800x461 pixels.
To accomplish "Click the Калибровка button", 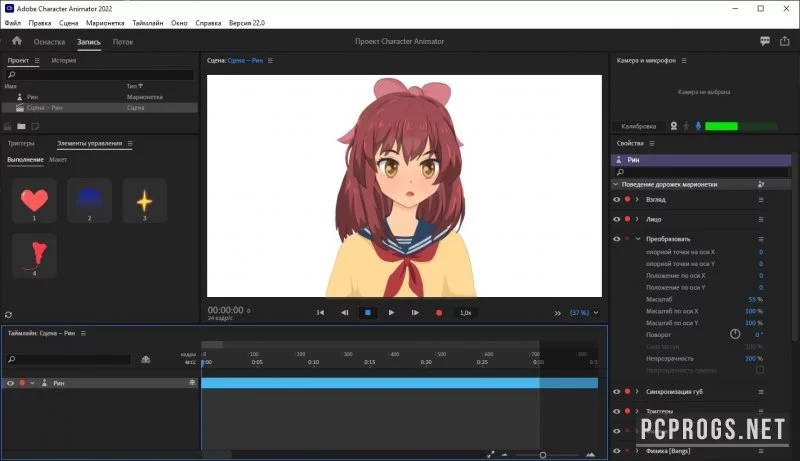I will click(x=639, y=126).
